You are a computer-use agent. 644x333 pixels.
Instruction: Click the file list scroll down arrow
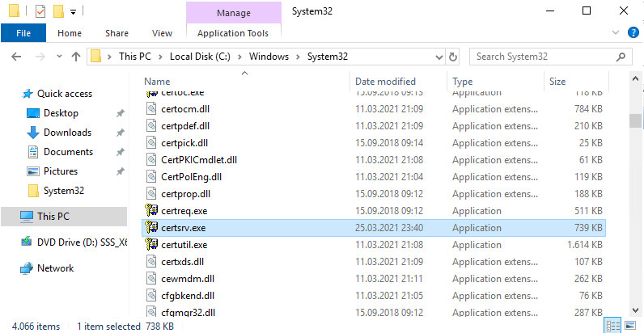(x=636, y=310)
